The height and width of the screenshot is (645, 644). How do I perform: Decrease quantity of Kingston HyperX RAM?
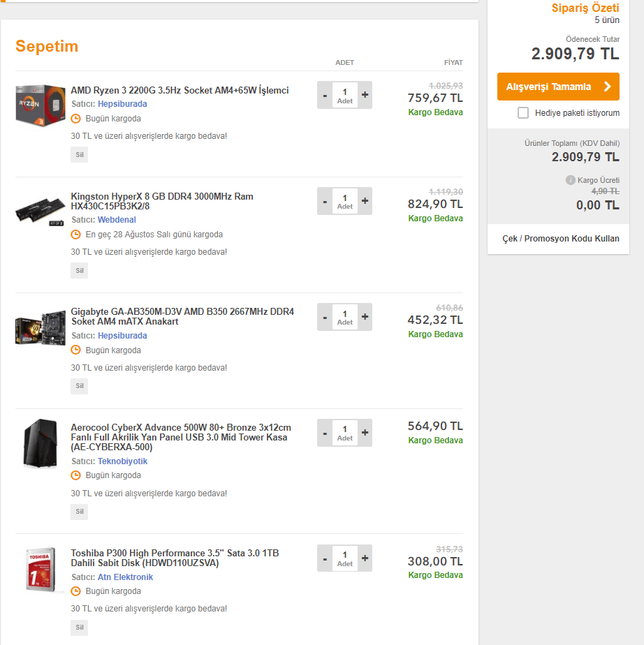tap(325, 201)
